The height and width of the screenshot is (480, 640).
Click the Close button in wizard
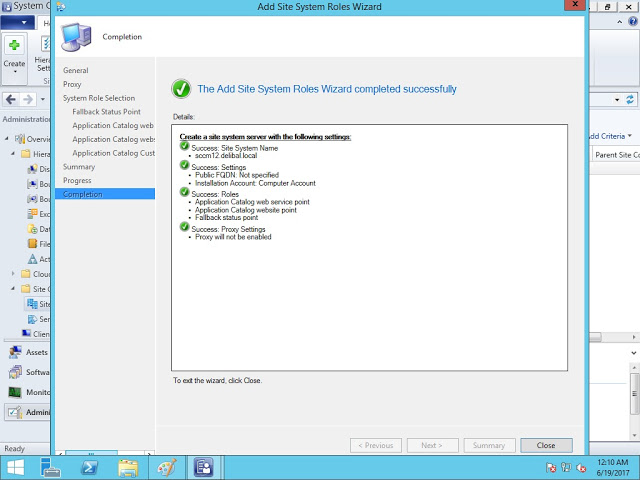[x=545, y=445]
